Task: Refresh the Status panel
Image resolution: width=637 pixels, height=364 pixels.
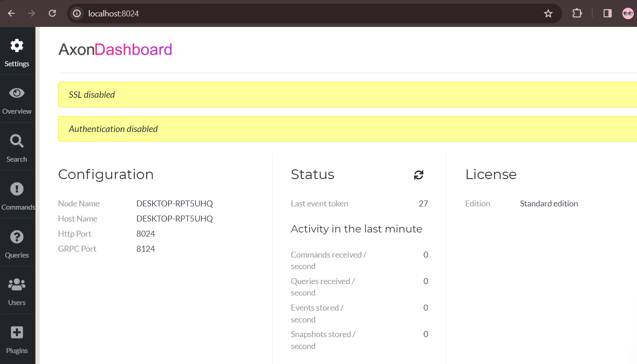Action: click(418, 174)
